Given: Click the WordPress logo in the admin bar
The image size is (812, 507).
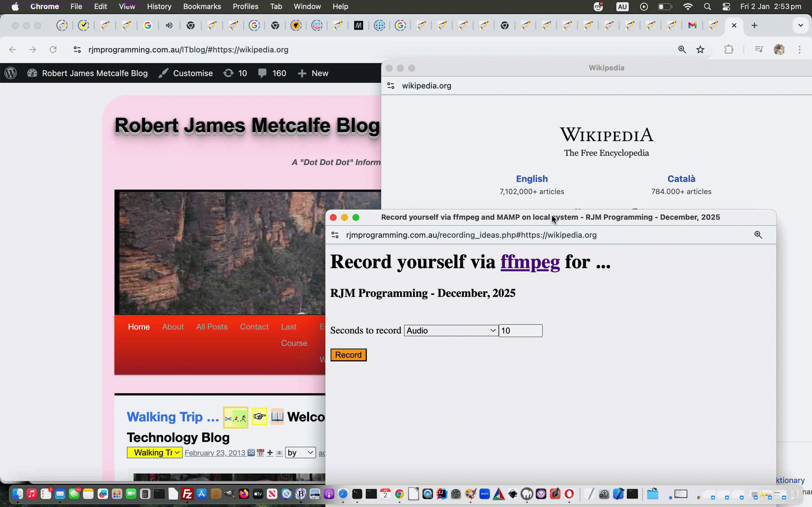Looking at the screenshot, I should pyautogui.click(x=10, y=73).
